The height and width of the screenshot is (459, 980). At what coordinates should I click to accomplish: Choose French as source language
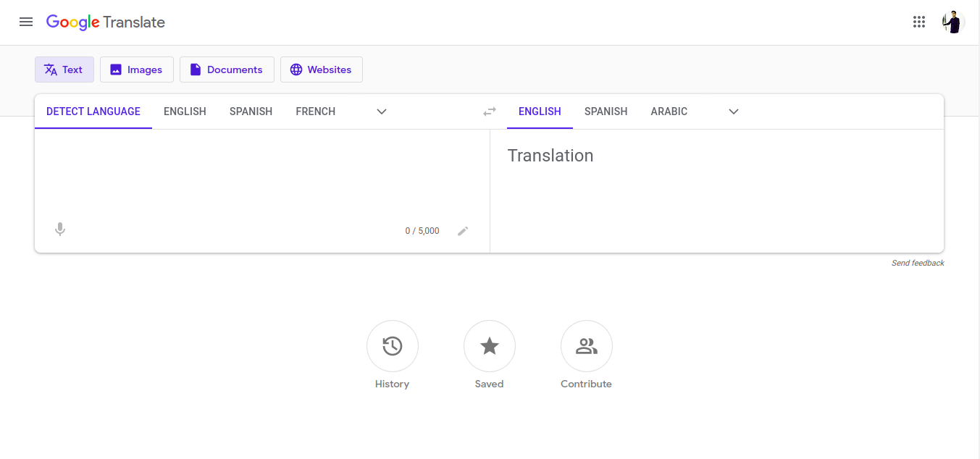click(x=315, y=111)
